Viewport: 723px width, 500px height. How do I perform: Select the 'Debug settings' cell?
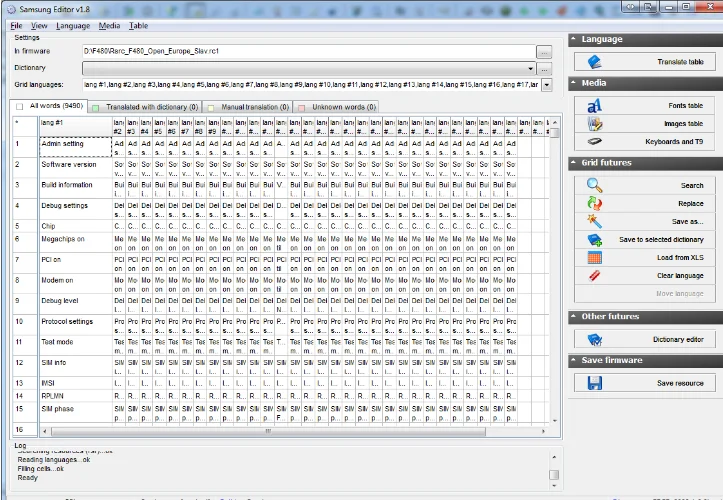click(x=76, y=209)
